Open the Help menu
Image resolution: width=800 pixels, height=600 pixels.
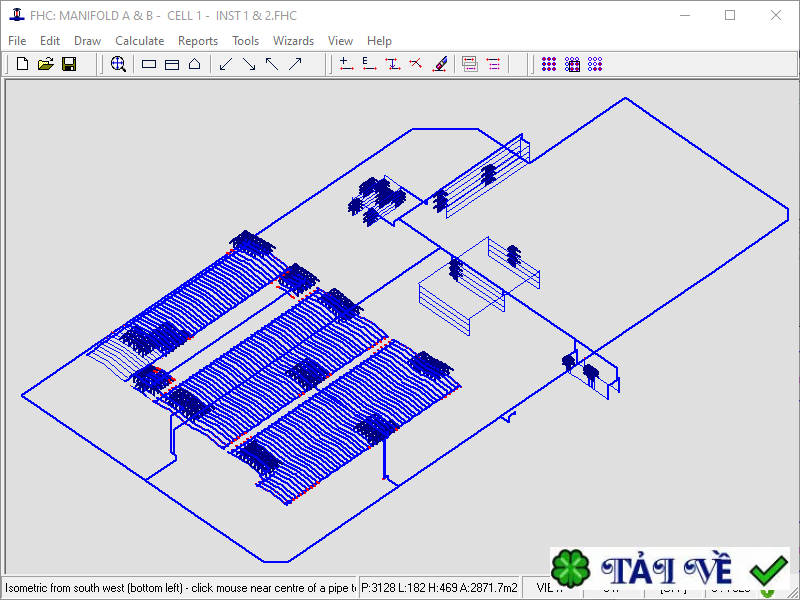[379, 41]
